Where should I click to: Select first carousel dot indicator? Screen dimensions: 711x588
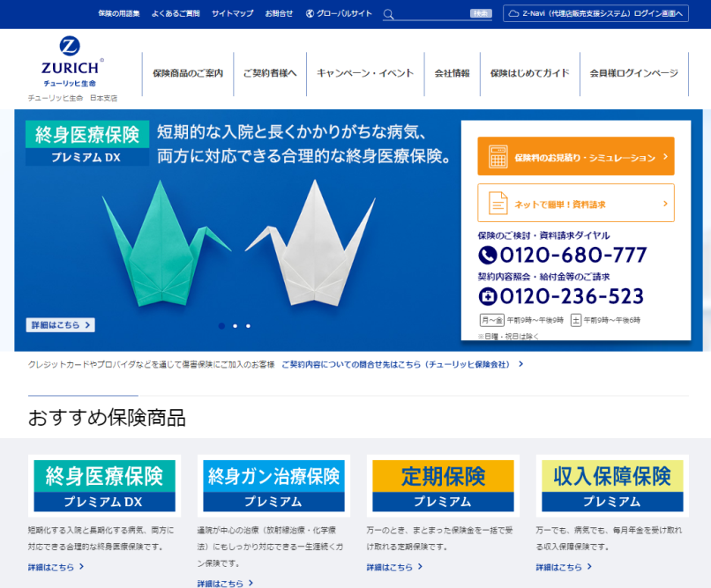coord(221,325)
